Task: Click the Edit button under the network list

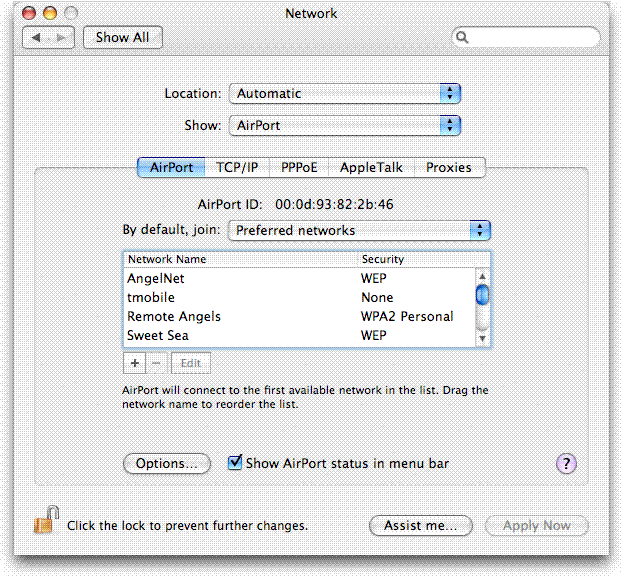Action: [x=191, y=363]
